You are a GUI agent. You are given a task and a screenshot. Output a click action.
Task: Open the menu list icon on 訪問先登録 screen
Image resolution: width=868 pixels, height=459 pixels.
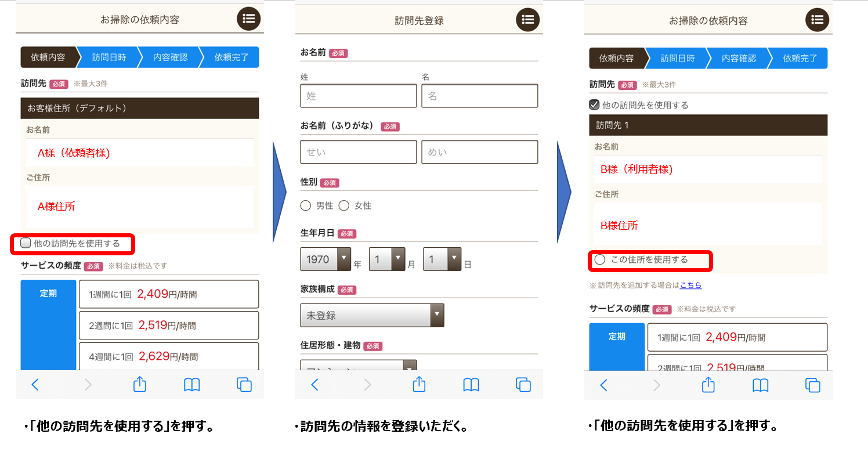[528, 19]
